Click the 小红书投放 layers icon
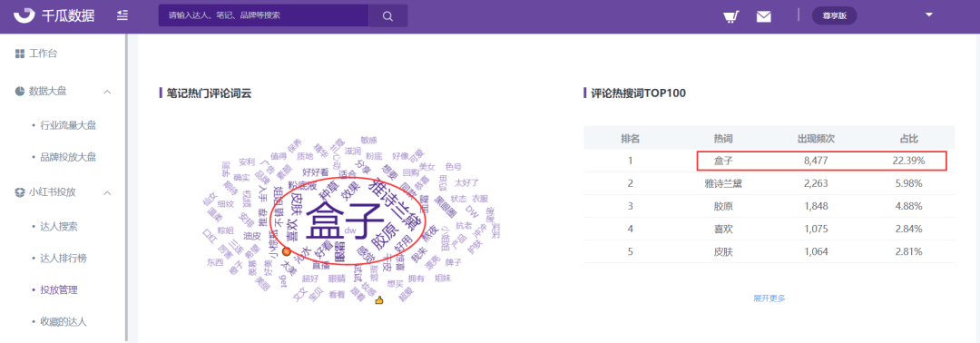The image size is (980, 343). 19,191
